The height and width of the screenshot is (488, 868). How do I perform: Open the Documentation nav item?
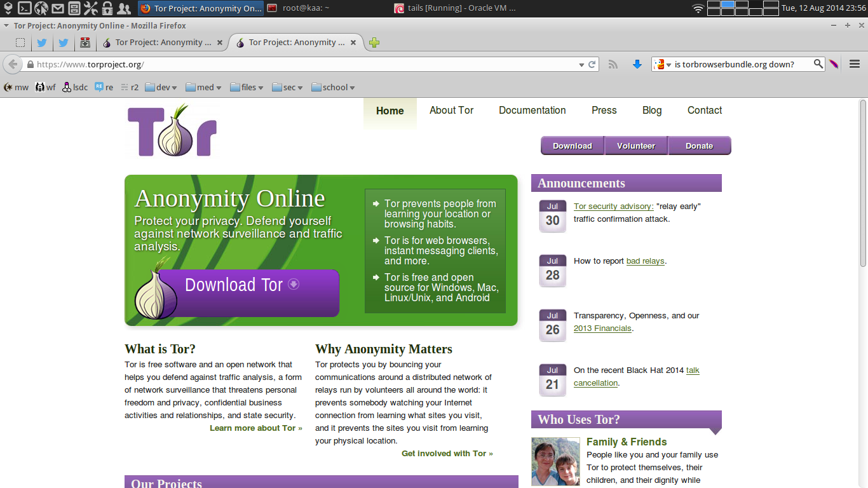pos(532,111)
